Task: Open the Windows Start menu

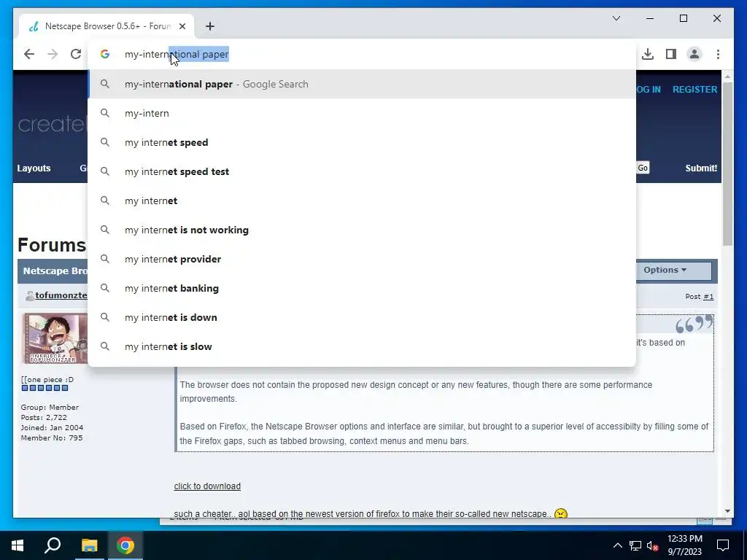Action: [x=18, y=545]
